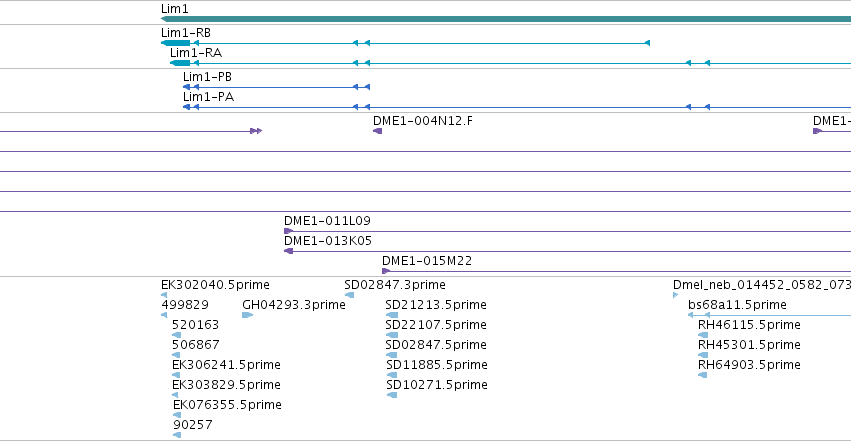Click the arrow under Dmel_neb_014452 label

(676, 295)
